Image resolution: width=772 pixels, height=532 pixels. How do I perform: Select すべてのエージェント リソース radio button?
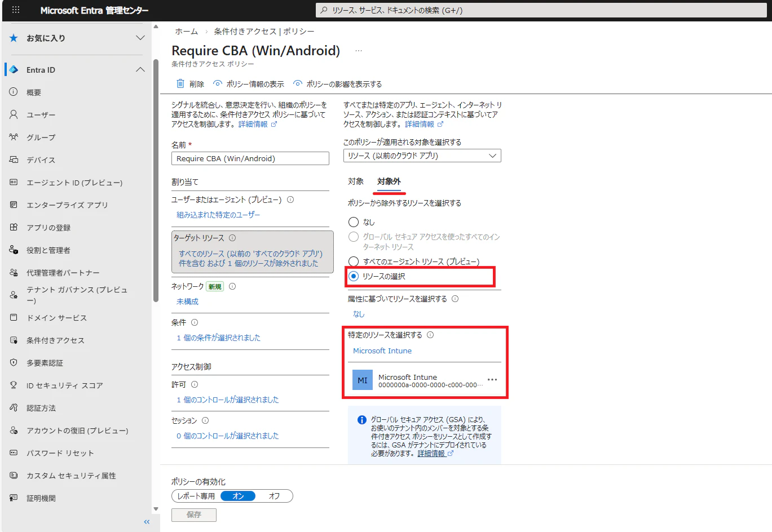354,261
